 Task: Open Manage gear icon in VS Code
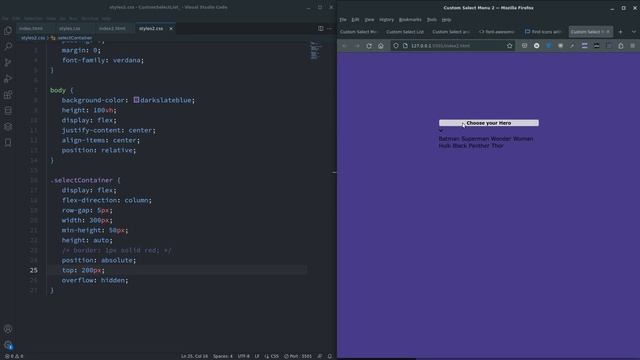[x=8, y=345]
